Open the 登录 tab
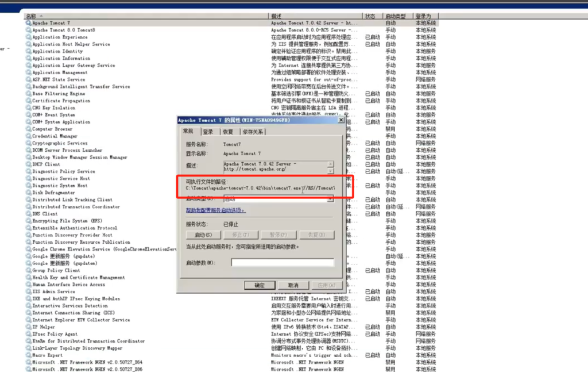 pos(208,132)
